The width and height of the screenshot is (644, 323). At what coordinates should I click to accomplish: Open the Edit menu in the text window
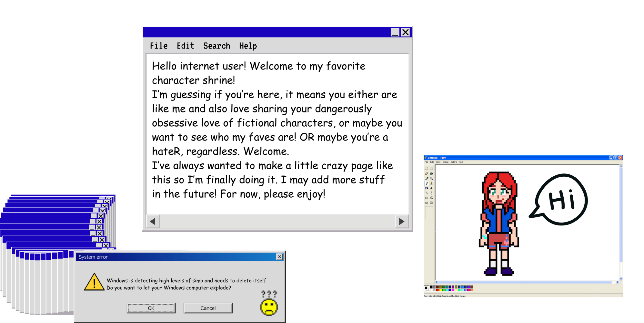[x=185, y=46]
